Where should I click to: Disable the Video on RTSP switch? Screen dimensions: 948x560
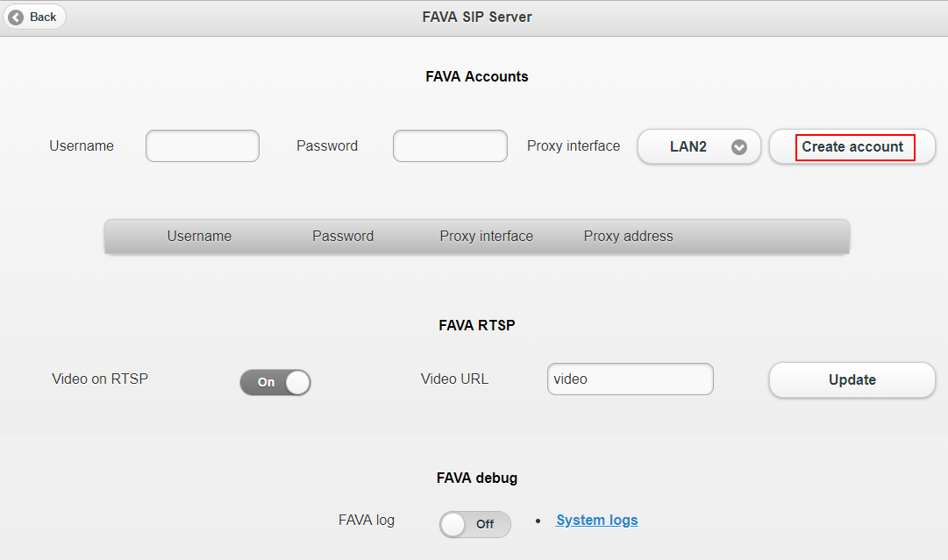pyautogui.click(x=275, y=382)
